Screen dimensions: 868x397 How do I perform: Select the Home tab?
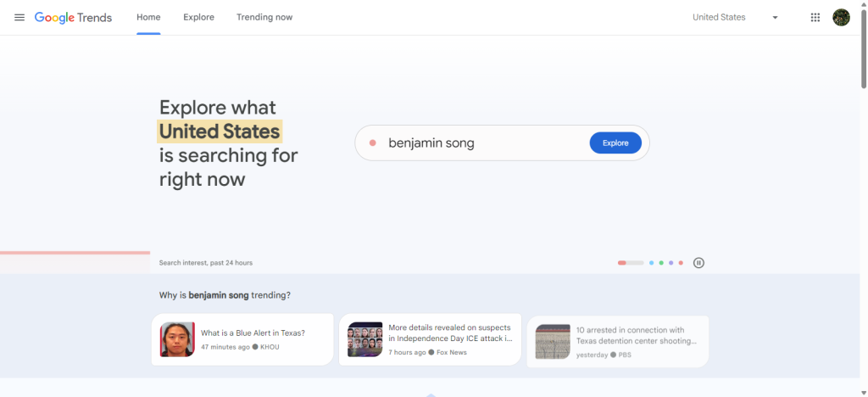click(148, 17)
